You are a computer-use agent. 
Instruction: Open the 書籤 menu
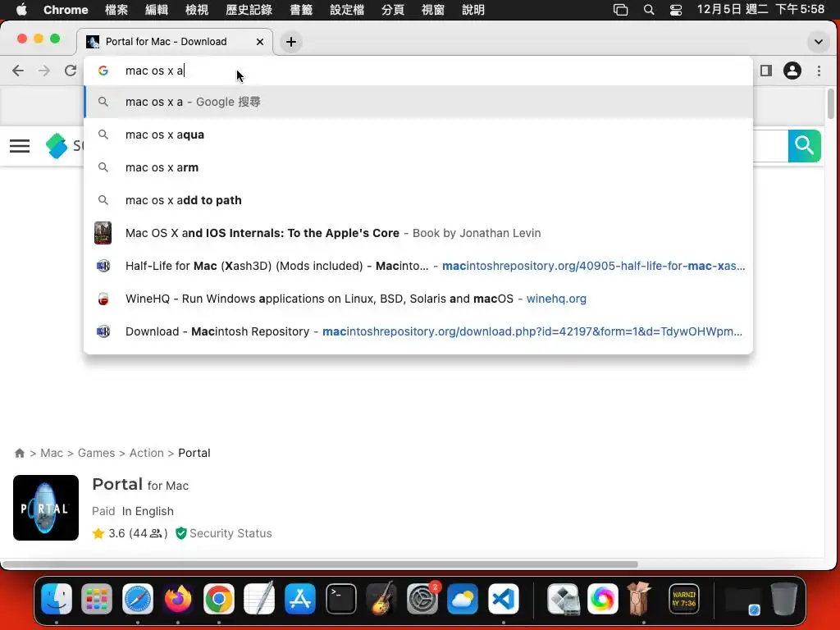click(x=301, y=10)
